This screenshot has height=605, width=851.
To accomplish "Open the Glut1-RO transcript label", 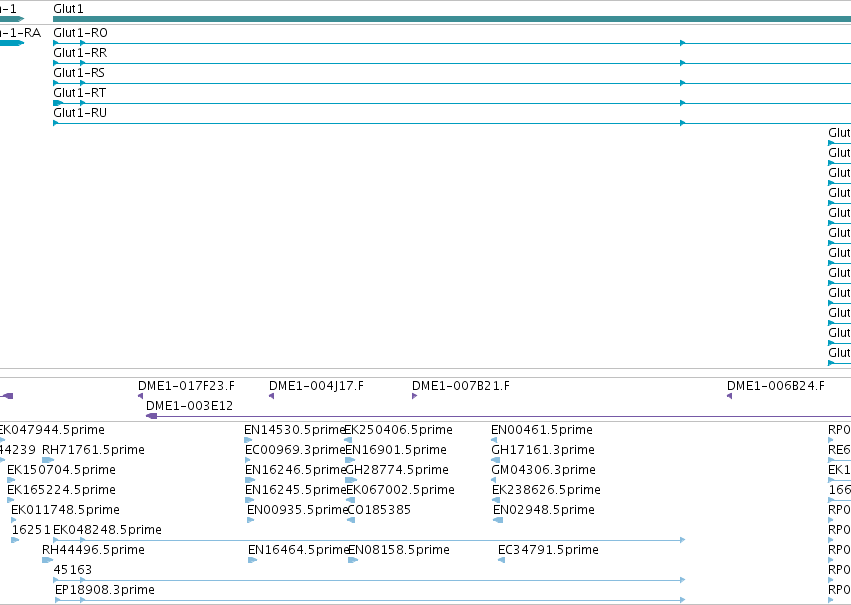I will coord(80,33).
